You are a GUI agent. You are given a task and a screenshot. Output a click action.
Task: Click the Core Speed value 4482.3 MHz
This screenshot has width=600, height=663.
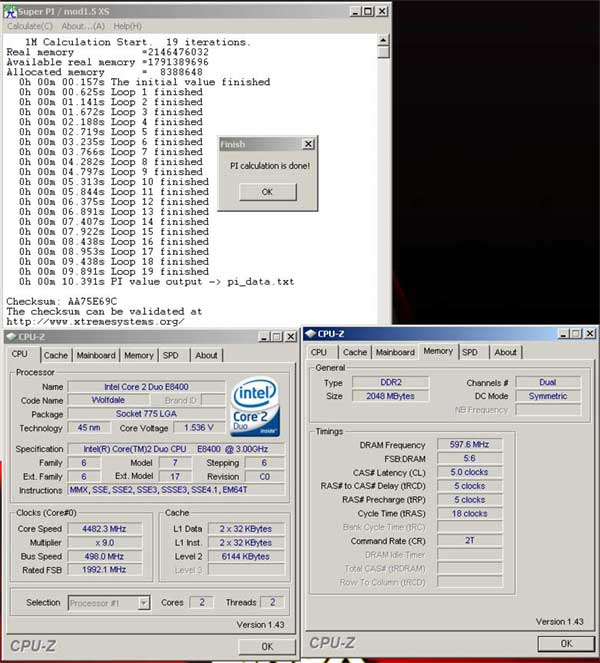(104, 529)
